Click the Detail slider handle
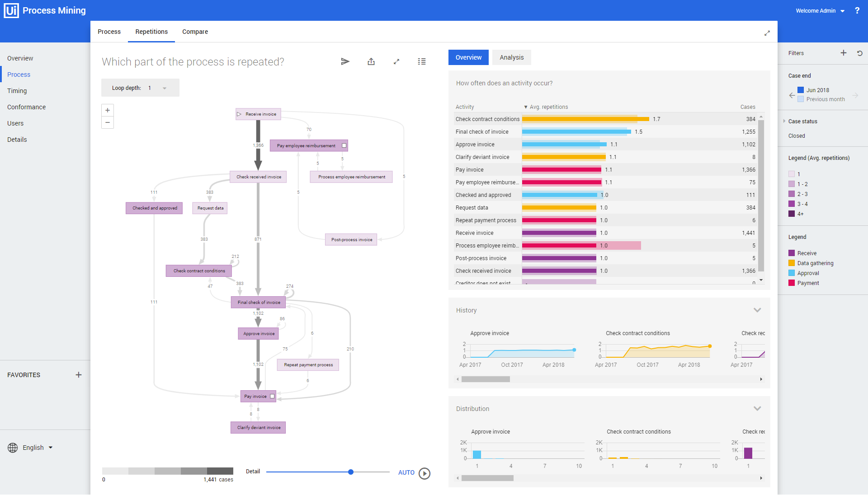Image resolution: width=868 pixels, height=495 pixels. [x=351, y=472]
